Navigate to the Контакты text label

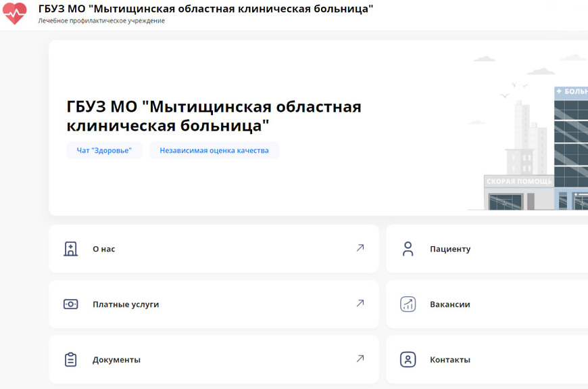pos(450,360)
